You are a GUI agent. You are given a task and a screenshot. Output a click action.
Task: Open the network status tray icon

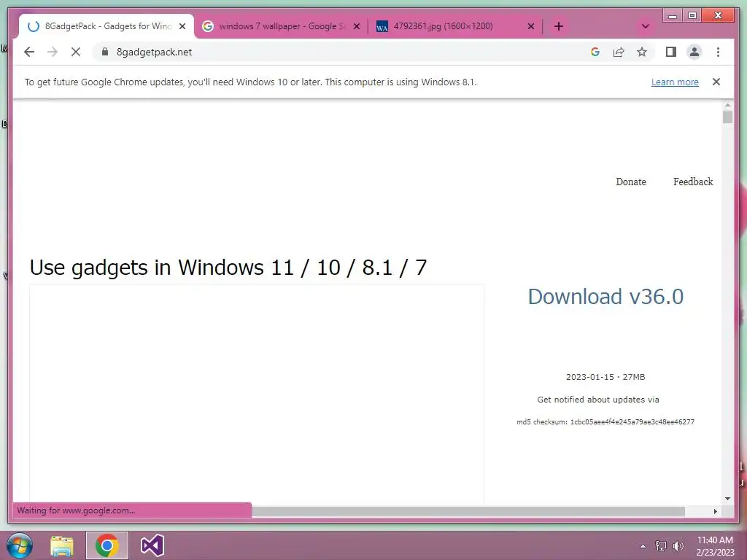click(661, 546)
